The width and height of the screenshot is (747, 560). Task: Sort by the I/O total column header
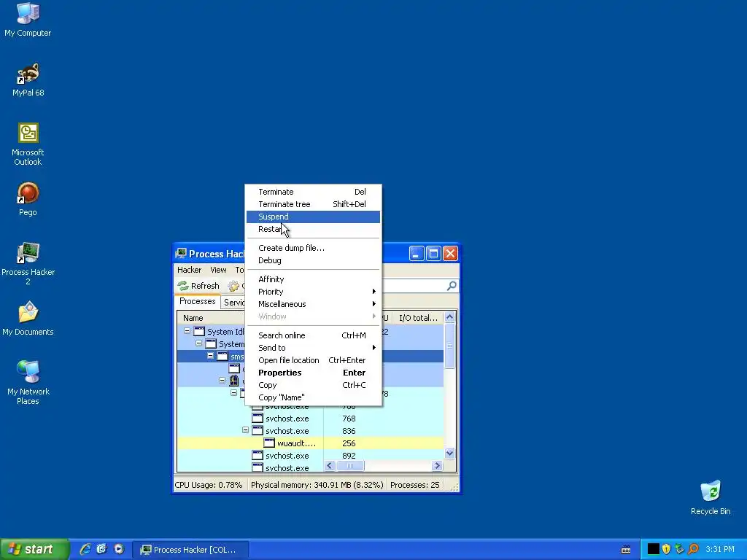coord(418,318)
